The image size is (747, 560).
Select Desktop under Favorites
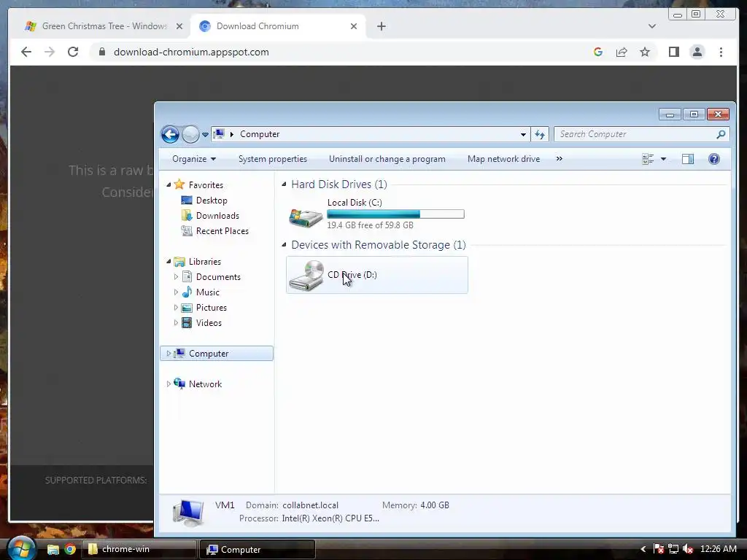pyautogui.click(x=212, y=201)
